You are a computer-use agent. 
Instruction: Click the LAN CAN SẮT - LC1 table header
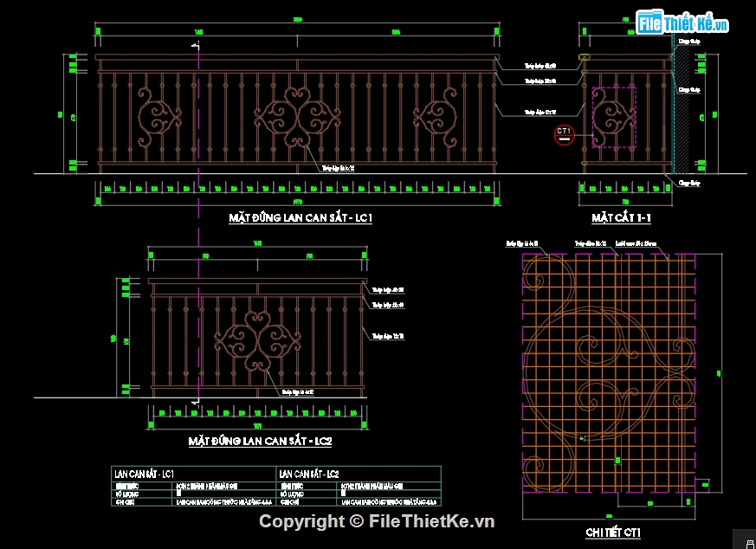(145, 474)
